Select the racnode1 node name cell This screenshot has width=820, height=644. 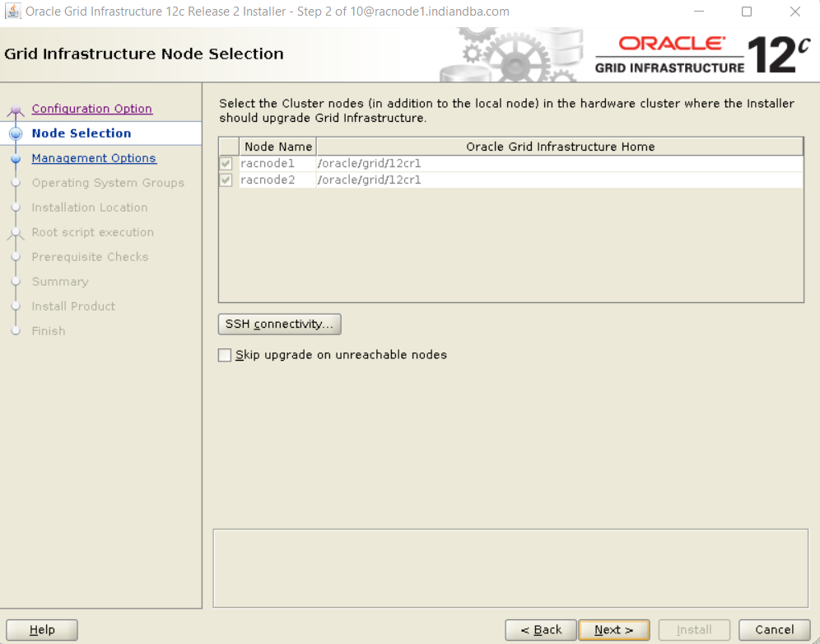(277, 163)
